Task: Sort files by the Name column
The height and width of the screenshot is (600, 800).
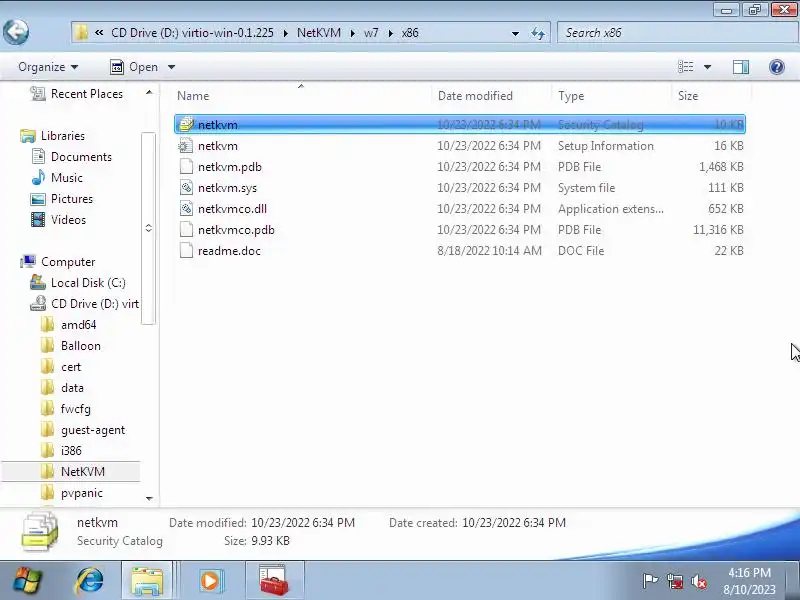Action: tap(193, 96)
